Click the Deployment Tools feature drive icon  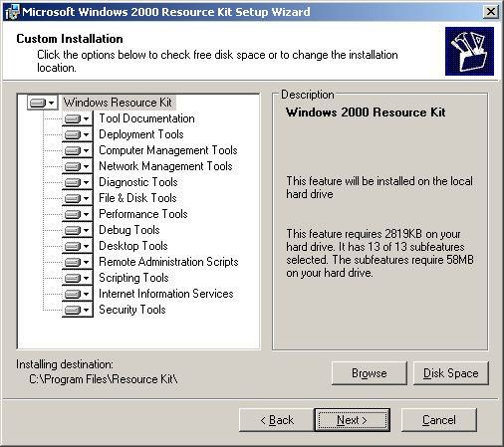(77, 134)
